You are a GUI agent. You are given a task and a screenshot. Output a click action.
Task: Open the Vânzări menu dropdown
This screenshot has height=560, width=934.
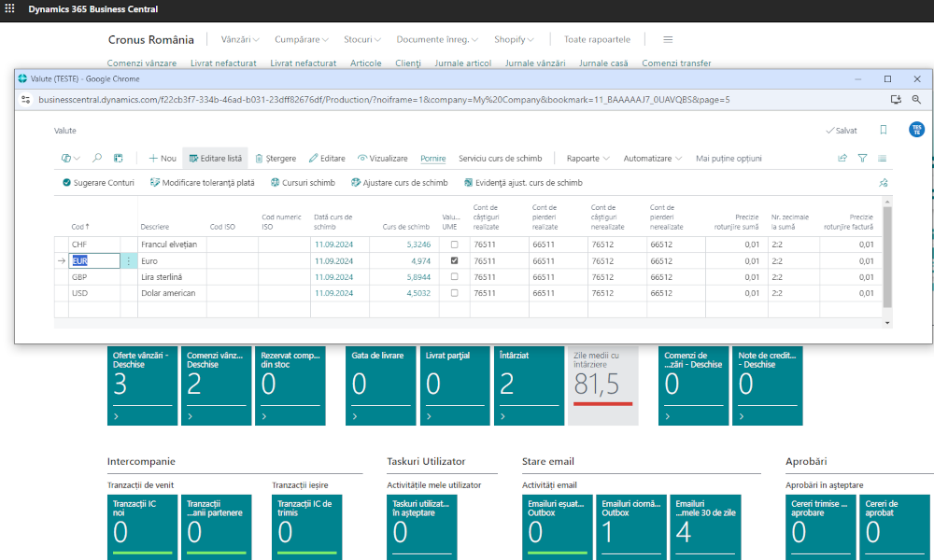(x=242, y=40)
